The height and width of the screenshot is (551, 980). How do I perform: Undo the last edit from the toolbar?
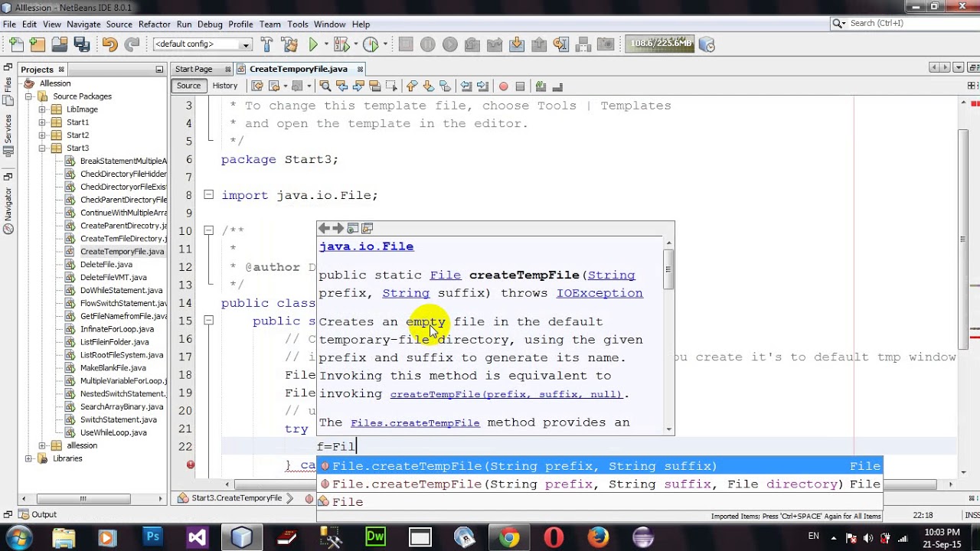[109, 44]
